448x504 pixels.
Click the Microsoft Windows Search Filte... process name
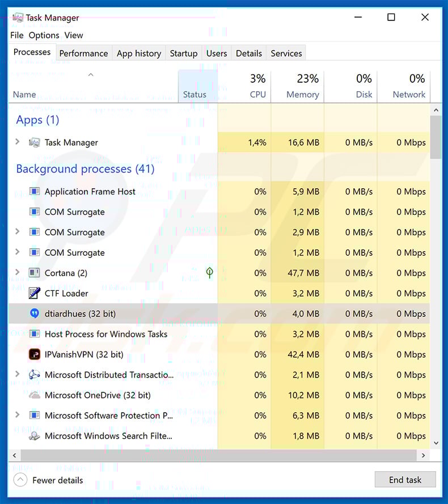108,436
